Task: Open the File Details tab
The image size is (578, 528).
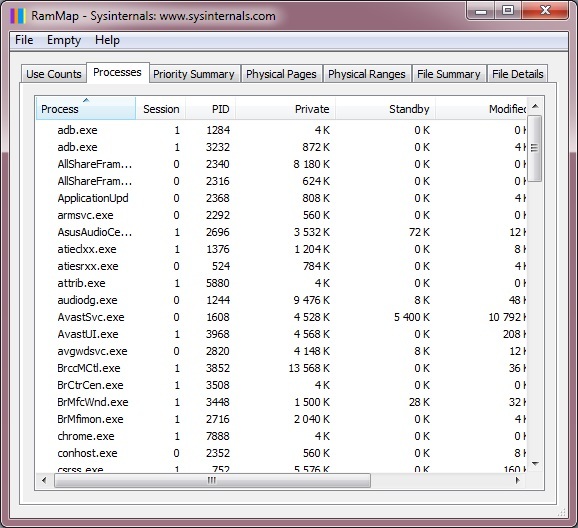Action: click(518, 74)
